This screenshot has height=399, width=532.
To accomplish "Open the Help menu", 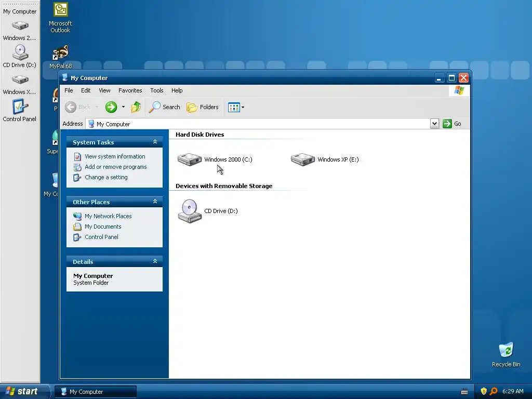I will pos(177,90).
